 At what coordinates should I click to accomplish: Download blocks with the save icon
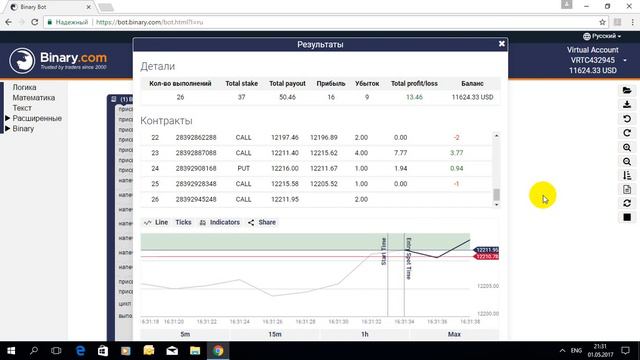pyautogui.click(x=627, y=104)
